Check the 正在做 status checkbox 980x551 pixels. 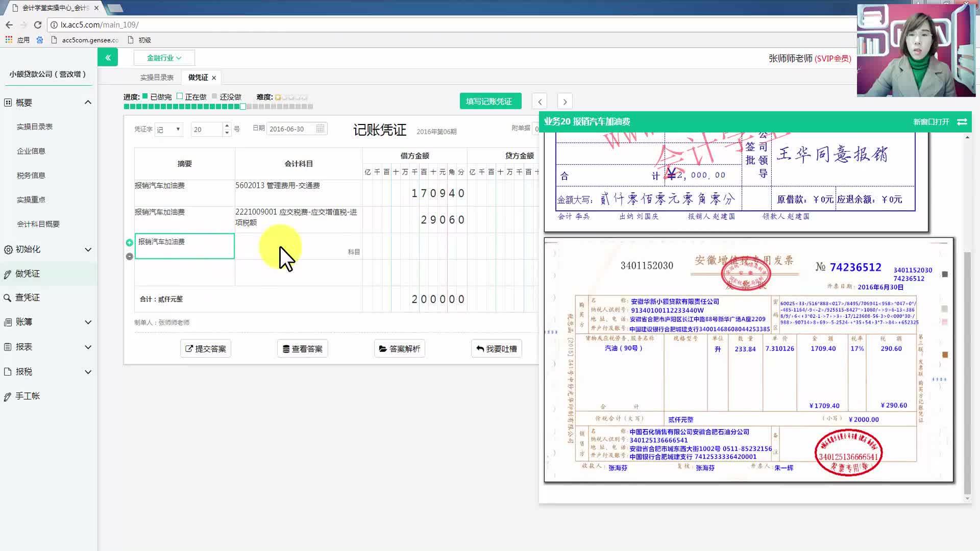180,95
